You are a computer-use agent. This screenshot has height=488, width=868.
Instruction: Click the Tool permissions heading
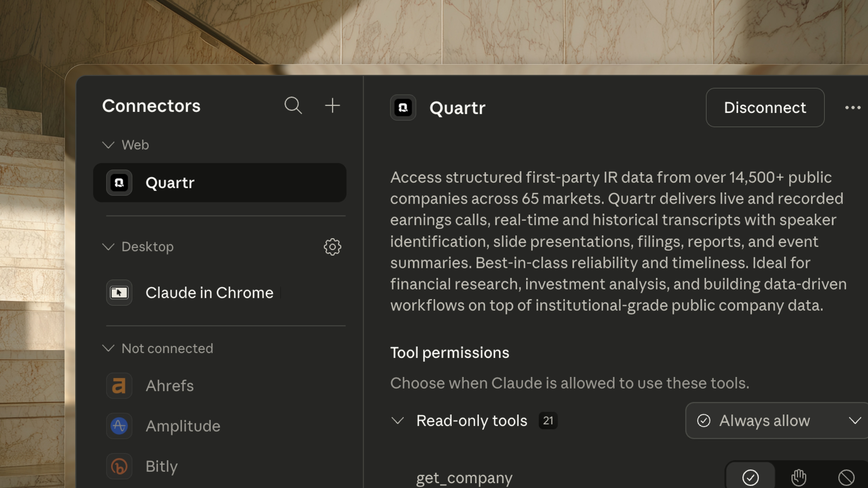(450, 353)
